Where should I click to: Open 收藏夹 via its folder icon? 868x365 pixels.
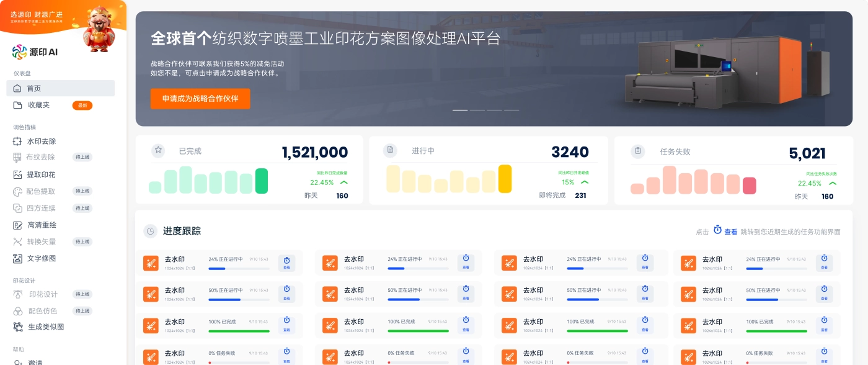pos(17,106)
